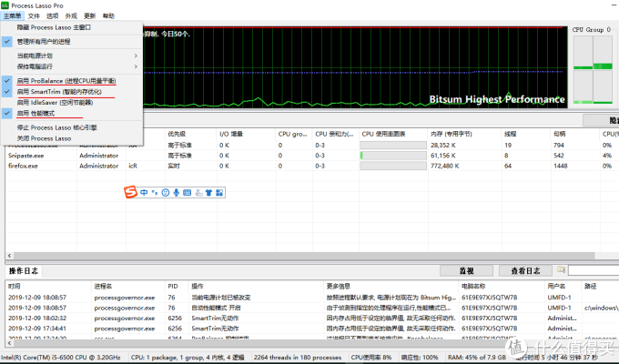
Task: Click the 查看日志 button
Action: point(525,271)
